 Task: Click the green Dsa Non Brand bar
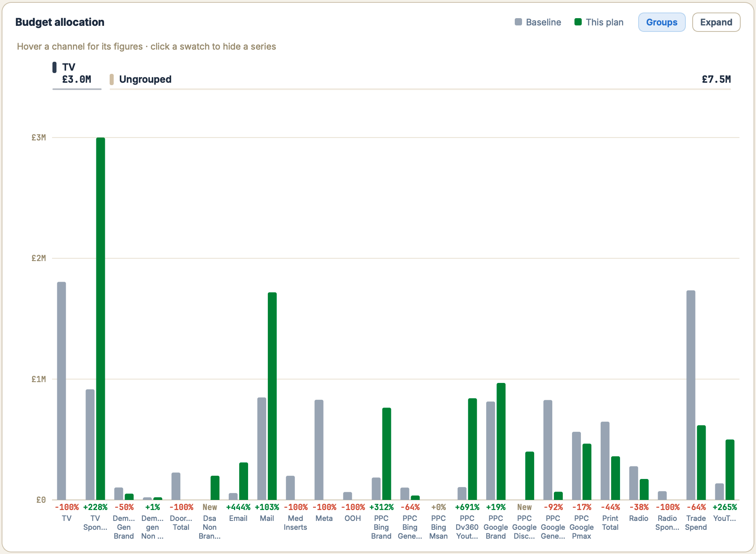215,488
